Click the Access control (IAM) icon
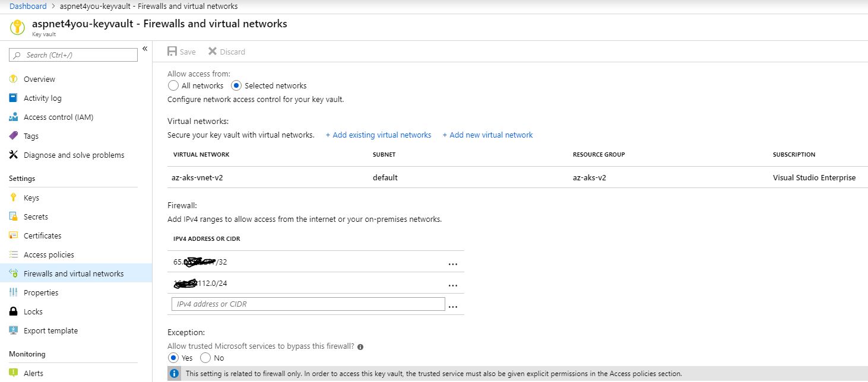Image resolution: width=868 pixels, height=382 pixels. (x=14, y=117)
